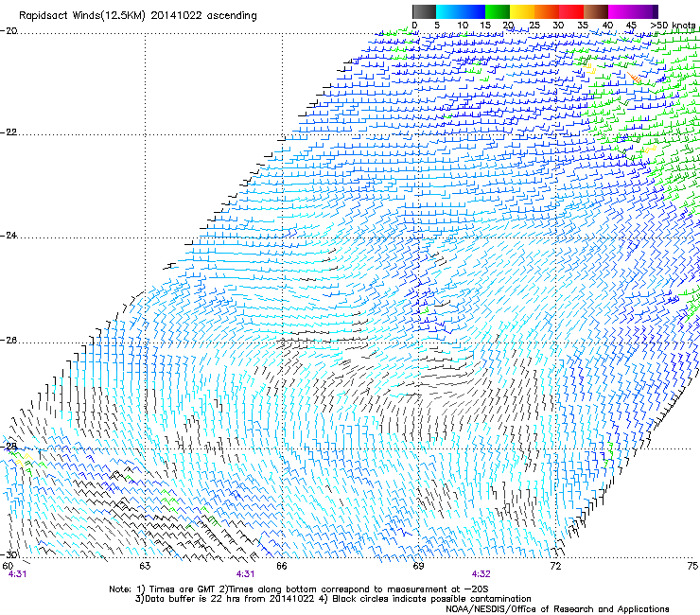Click the latitude label '-24'

click(9, 236)
